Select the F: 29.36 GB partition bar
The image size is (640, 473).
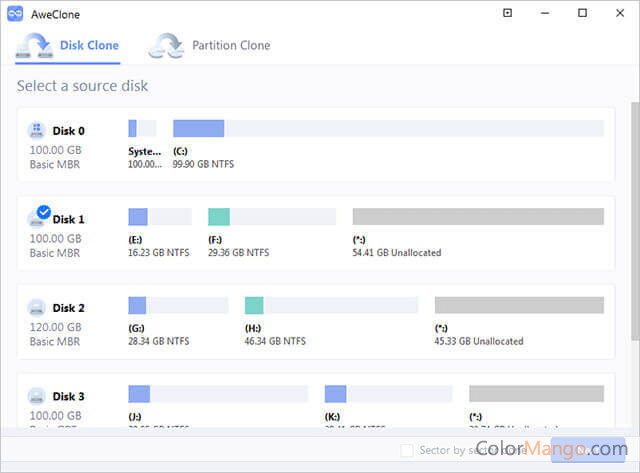pyautogui.click(x=270, y=217)
